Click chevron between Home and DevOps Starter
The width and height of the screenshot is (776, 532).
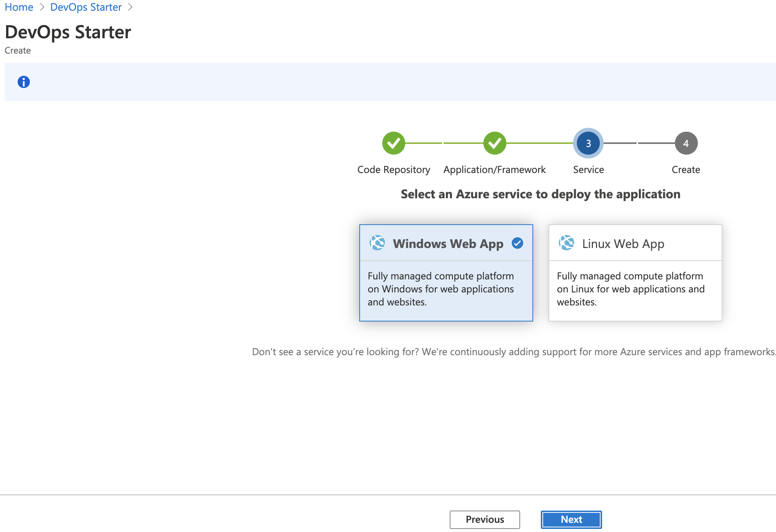pyautogui.click(x=42, y=7)
